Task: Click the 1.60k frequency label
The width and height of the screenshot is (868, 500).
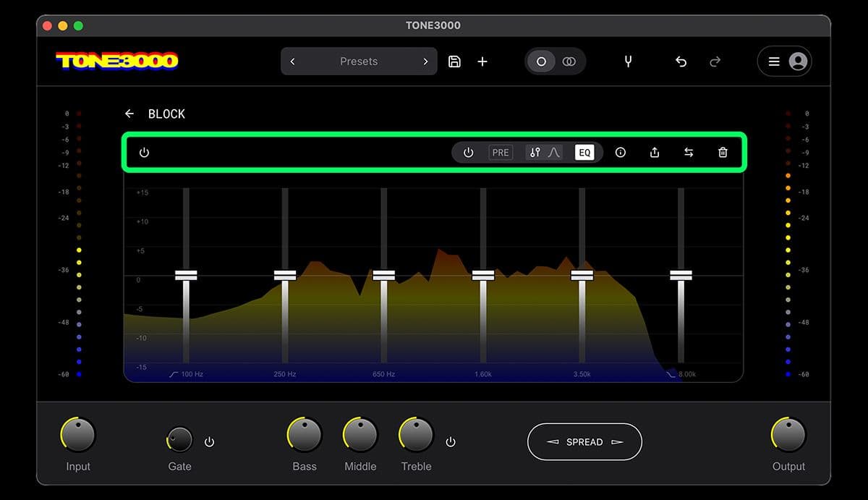Action: click(x=483, y=374)
